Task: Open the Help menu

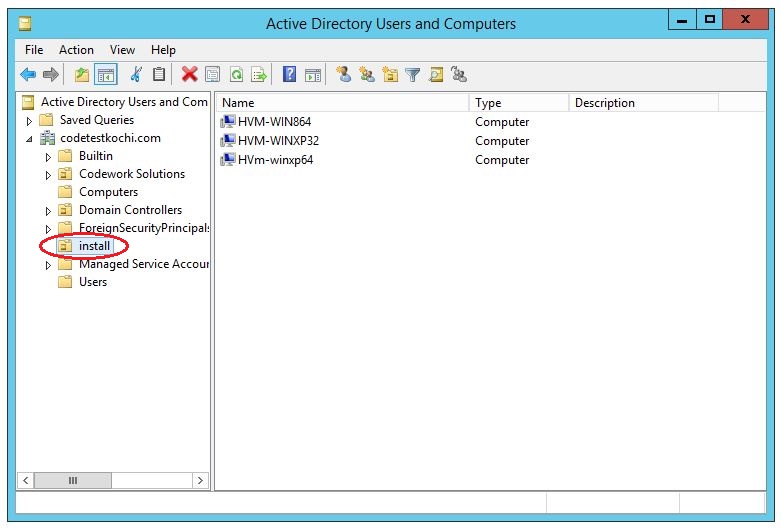Action: (x=163, y=50)
